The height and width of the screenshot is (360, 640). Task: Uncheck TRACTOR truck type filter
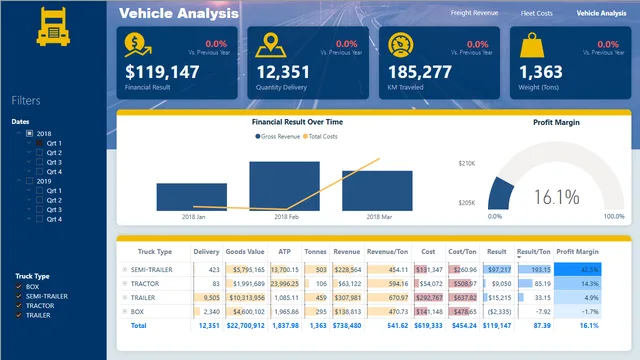pyautogui.click(x=18, y=305)
